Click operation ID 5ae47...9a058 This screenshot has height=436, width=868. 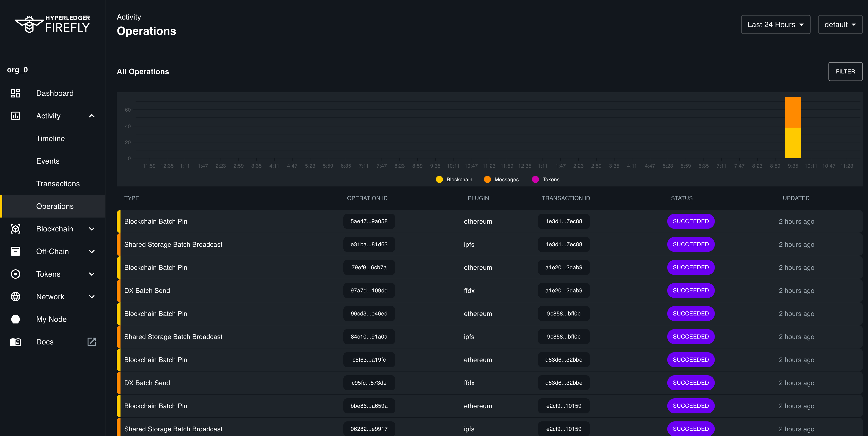pyautogui.click(x=369, y=221)
